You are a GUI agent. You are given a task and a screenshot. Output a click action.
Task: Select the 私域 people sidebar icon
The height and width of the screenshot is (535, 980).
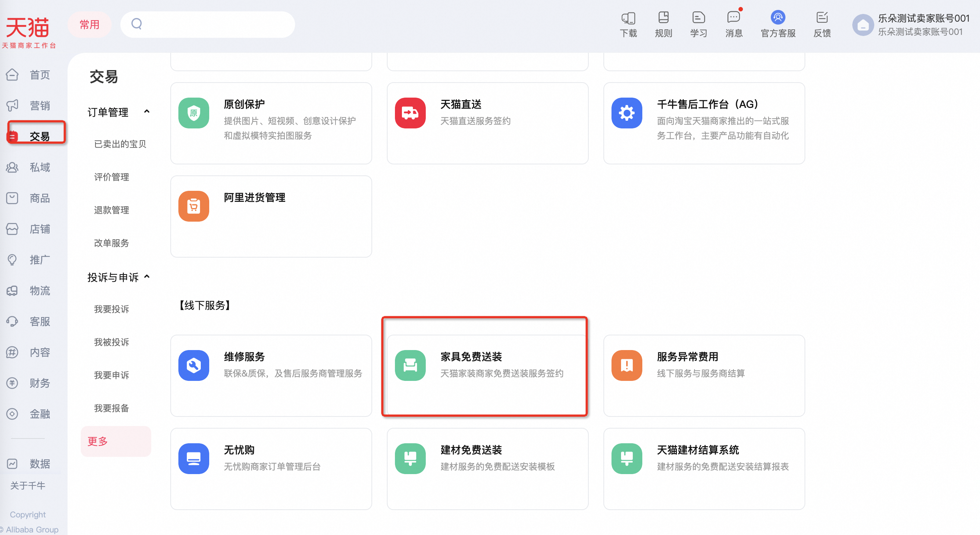12,167
